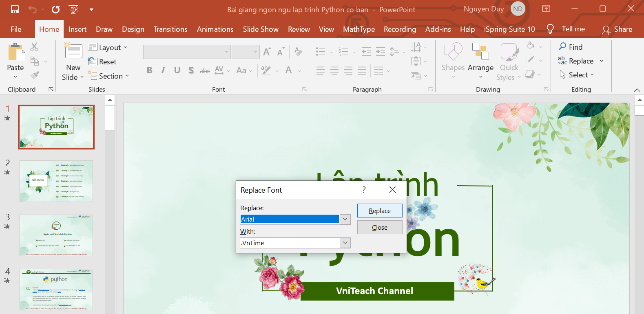The height and width of the screenshot is (314, 644).
Task: Select slide 2 thumbnail
Action: click(x=56, y=181)
